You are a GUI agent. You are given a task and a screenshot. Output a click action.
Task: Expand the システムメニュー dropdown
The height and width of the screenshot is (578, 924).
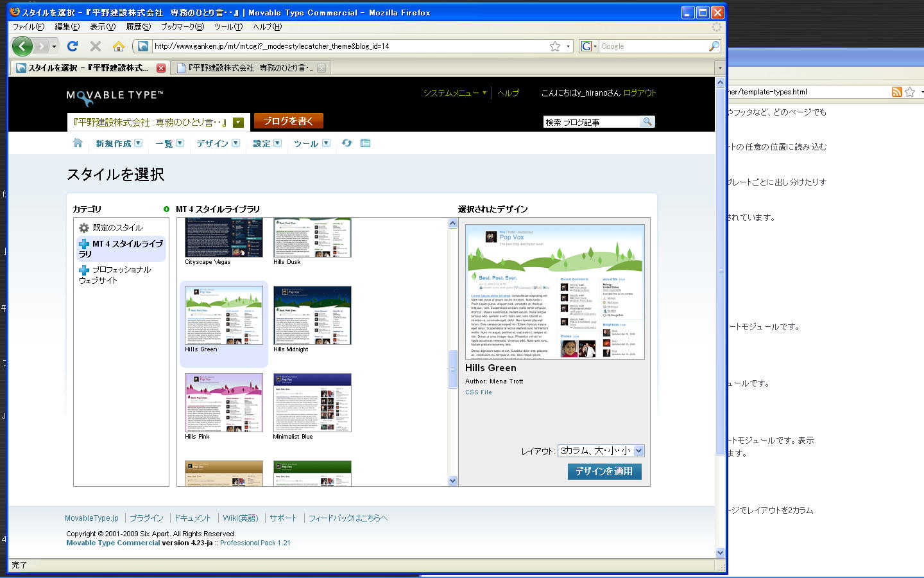(484, 93)
